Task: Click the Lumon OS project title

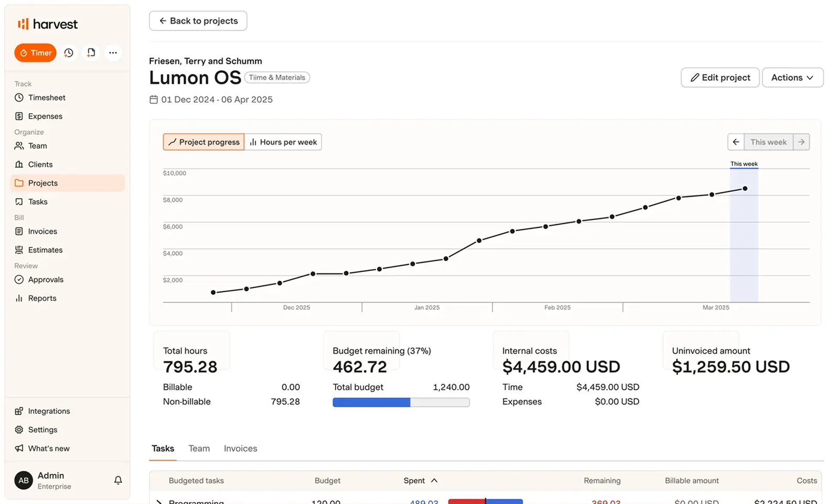Action: click(195, 78)
